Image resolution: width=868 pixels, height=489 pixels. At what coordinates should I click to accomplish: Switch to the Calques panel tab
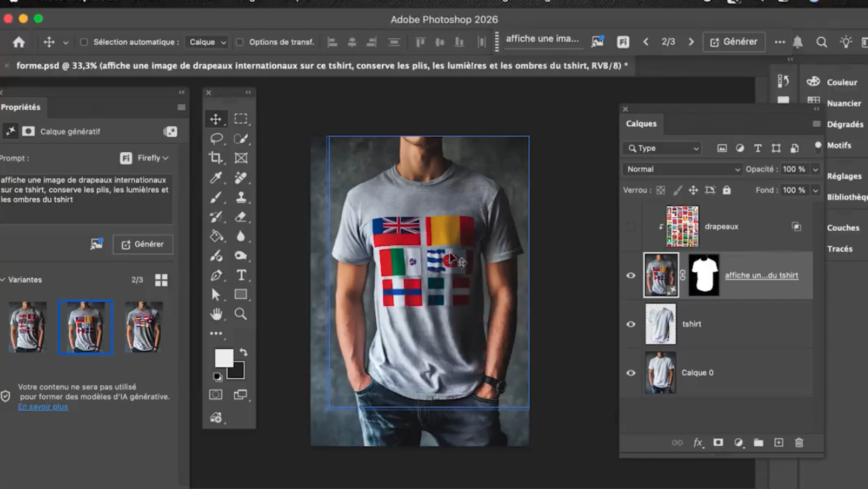tap(641, 124)
